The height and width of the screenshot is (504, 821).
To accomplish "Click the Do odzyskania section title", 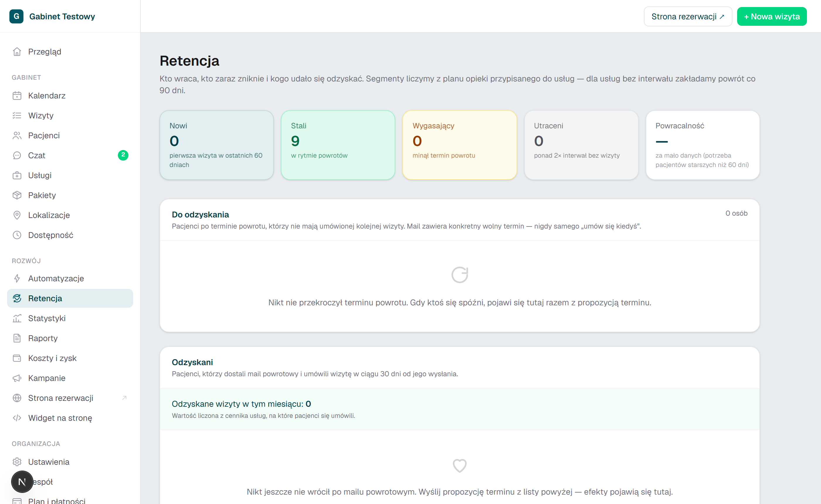I will point(201,214).
